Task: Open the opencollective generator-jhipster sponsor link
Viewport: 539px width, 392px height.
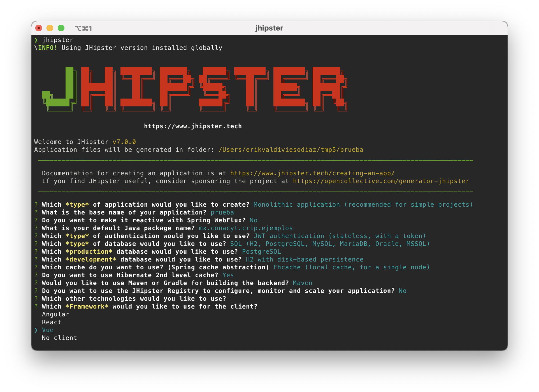Action: click(381, 181)
